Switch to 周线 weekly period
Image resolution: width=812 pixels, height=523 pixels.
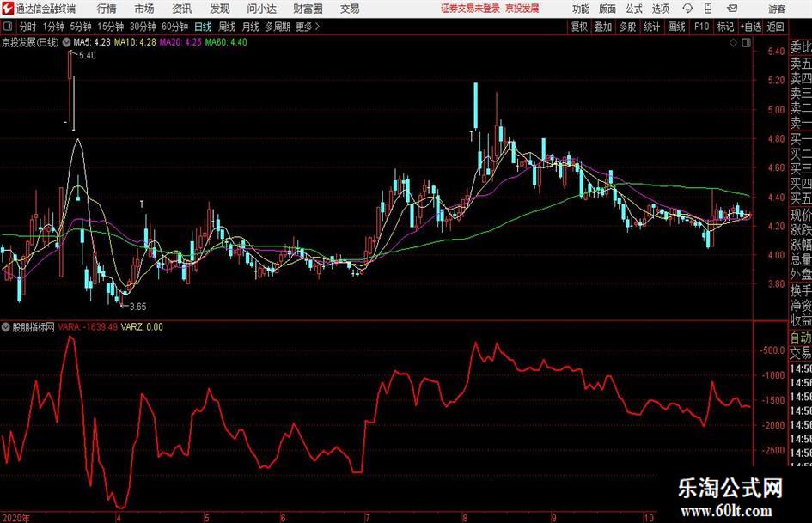[x=227, y=27]
